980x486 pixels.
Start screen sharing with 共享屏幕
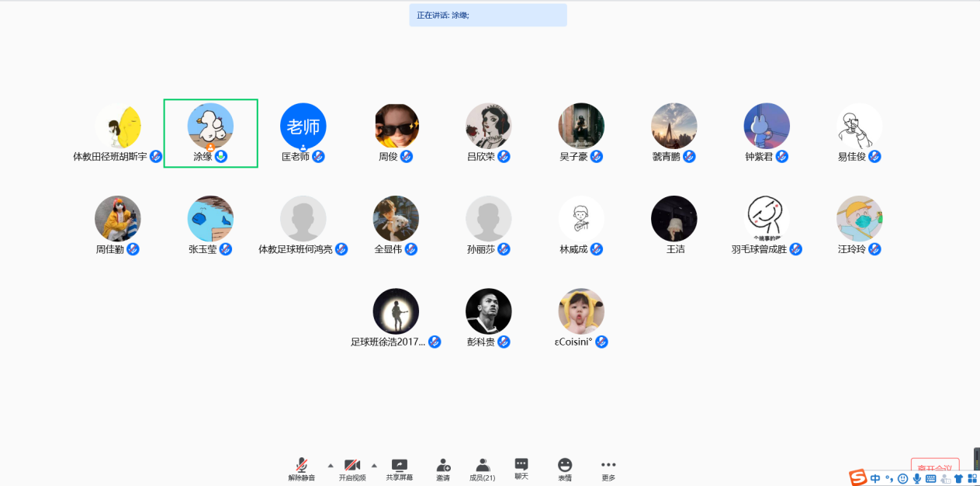tap(400, 468)
